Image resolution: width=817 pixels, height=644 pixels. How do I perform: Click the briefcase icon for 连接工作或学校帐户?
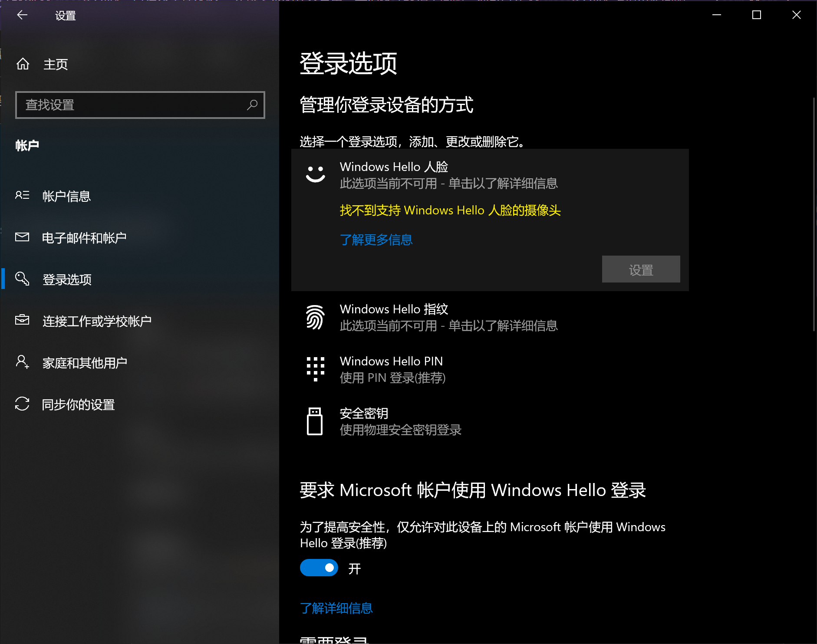pos(22,320)
